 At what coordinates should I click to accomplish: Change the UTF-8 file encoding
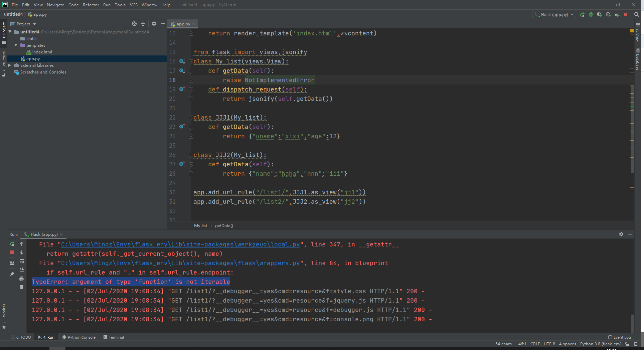pos(549,344)
